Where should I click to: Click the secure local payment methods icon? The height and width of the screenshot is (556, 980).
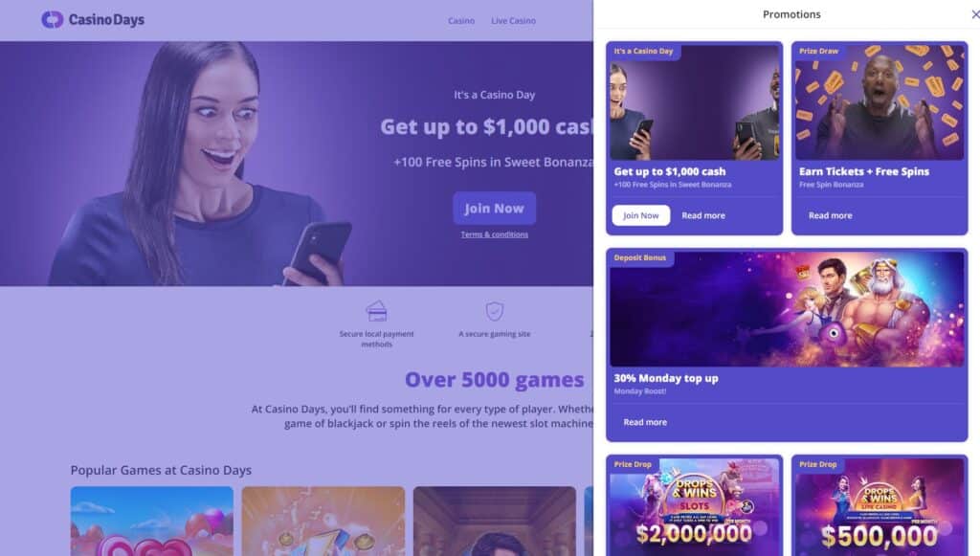pos(376,311)
